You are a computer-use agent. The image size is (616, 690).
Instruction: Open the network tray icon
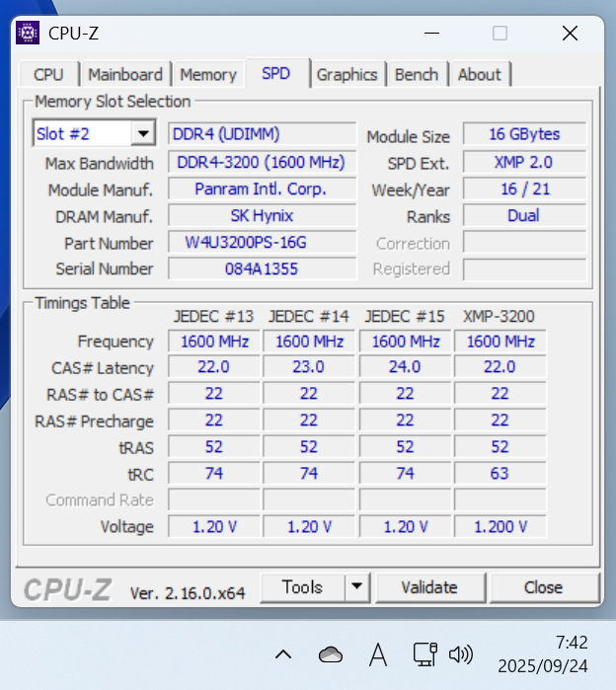coord(425,654)
